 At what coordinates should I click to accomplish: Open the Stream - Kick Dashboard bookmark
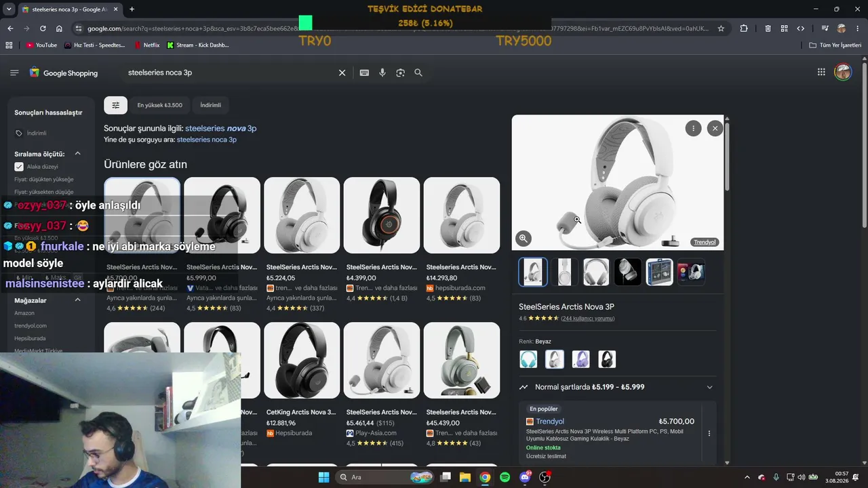pos(197,45)
